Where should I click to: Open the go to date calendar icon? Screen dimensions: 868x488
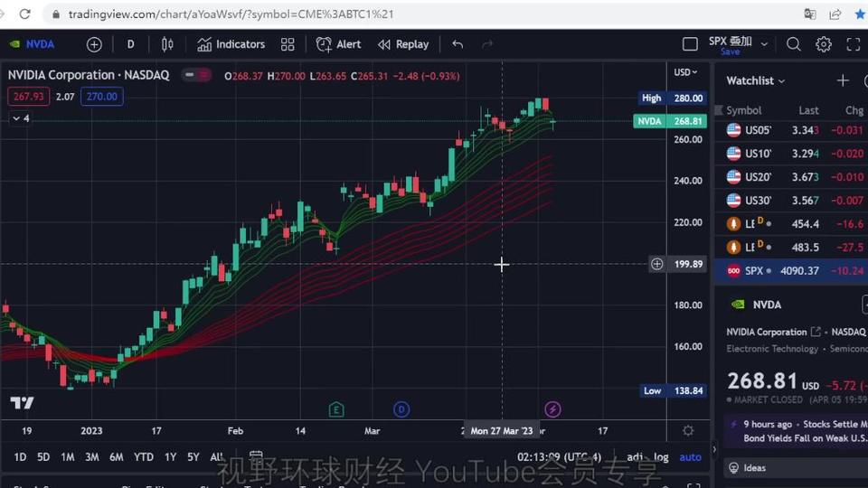pos(256,456)
